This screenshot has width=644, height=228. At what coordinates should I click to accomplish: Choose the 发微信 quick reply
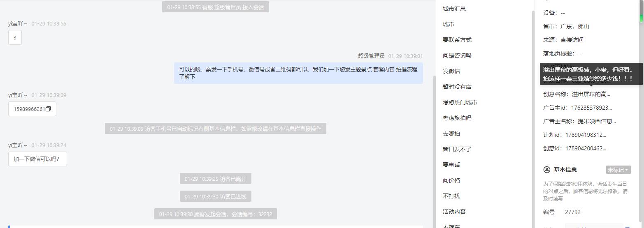pyautogui.click(x=451, y=71)
